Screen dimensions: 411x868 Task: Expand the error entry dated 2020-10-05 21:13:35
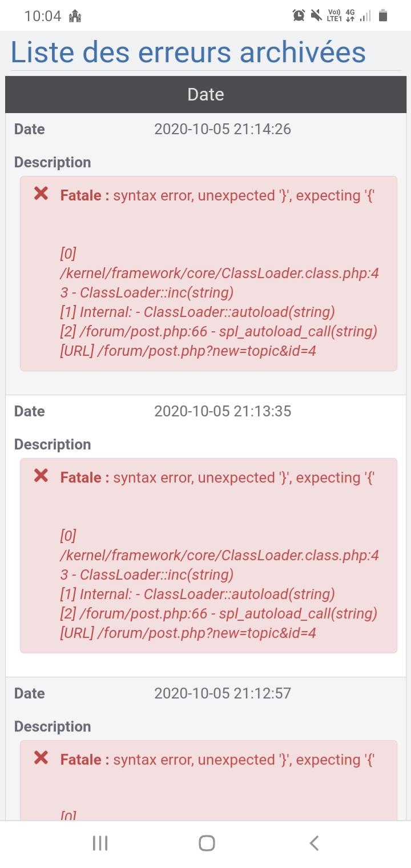tap(223, 411)
